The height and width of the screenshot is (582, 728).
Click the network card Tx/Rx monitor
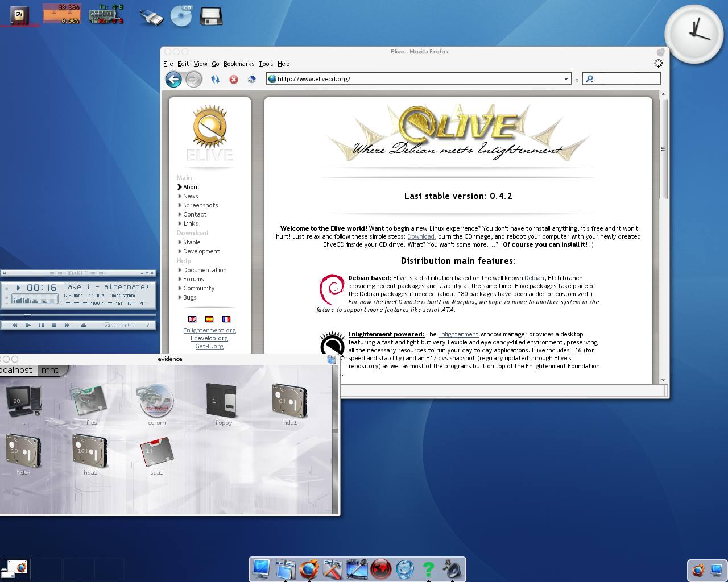[106, 14]
